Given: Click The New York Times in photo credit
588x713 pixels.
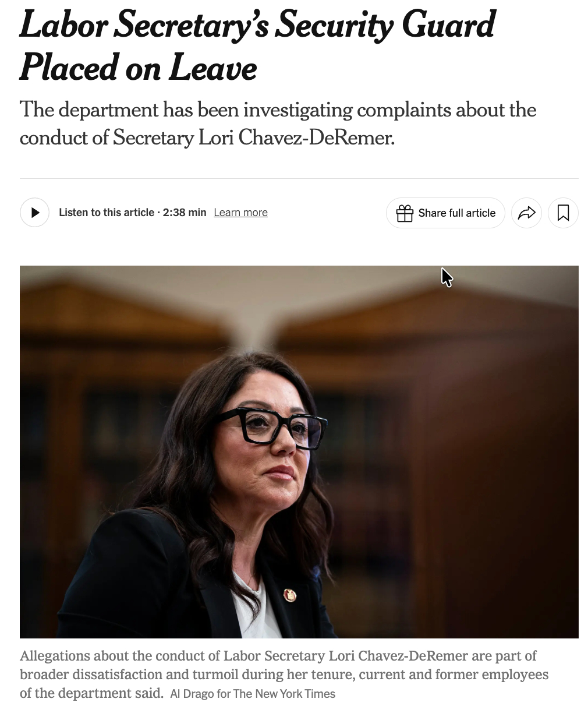Looking at the screenshot, I should [x=284, y=694].
